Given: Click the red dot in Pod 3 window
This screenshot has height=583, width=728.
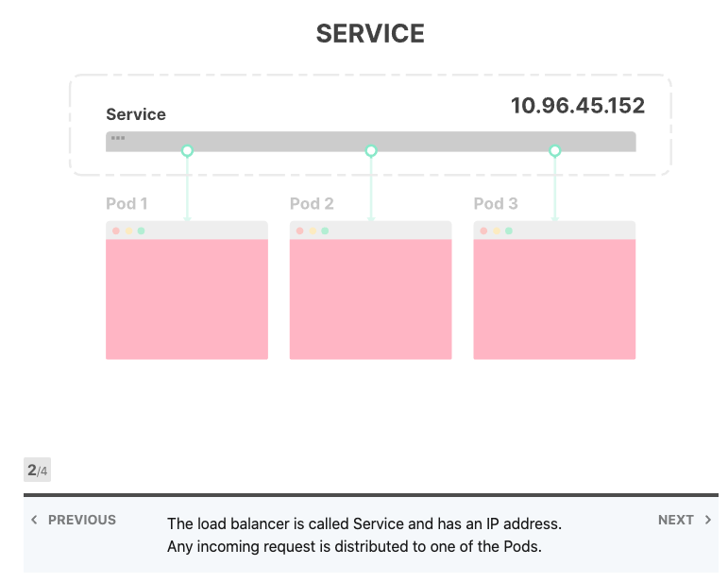Looking at the screenshot, I should (x=483, y=231).
